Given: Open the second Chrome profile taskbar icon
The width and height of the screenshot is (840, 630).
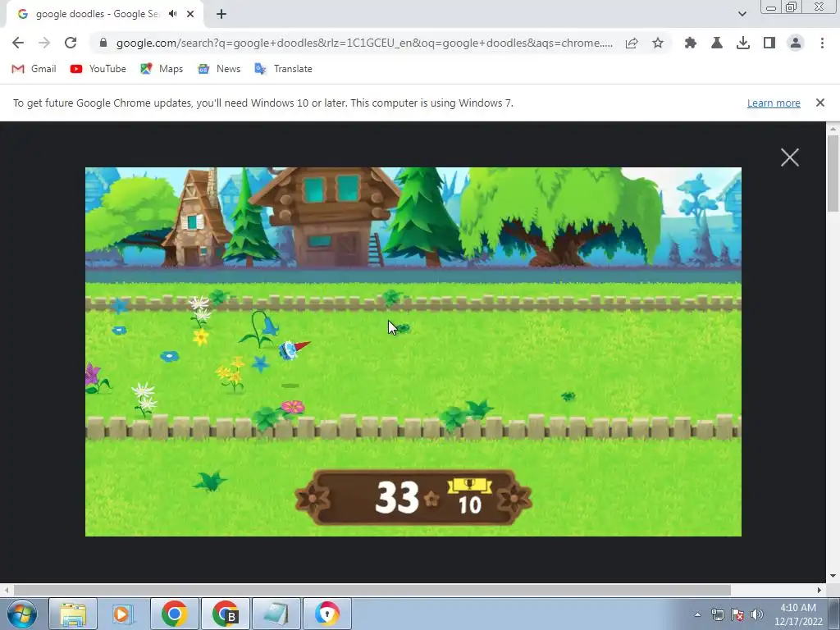Looking at the screenshot, I should click(226, 614).
